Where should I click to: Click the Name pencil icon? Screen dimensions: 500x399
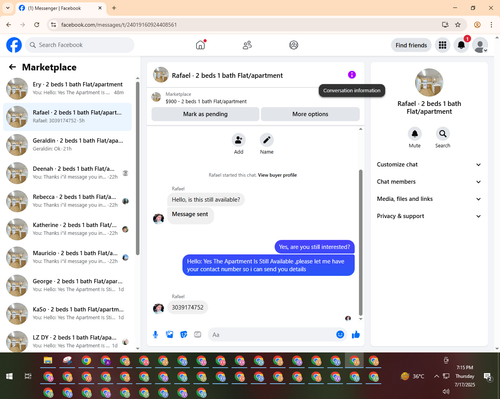coord(267,140)
